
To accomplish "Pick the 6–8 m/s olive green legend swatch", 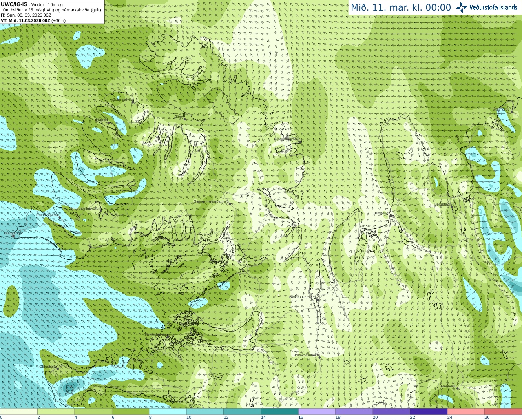I will pos(130,411).
